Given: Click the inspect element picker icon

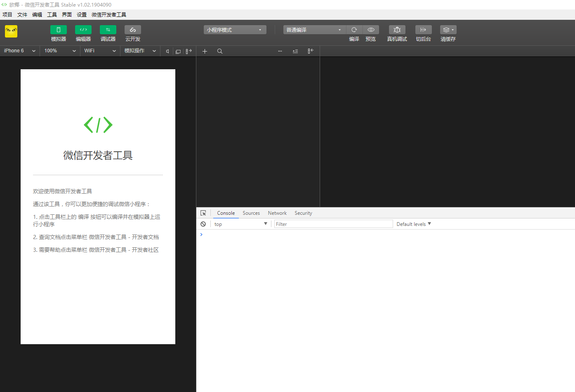Looking at the screenshot, I should click(203, 213).
